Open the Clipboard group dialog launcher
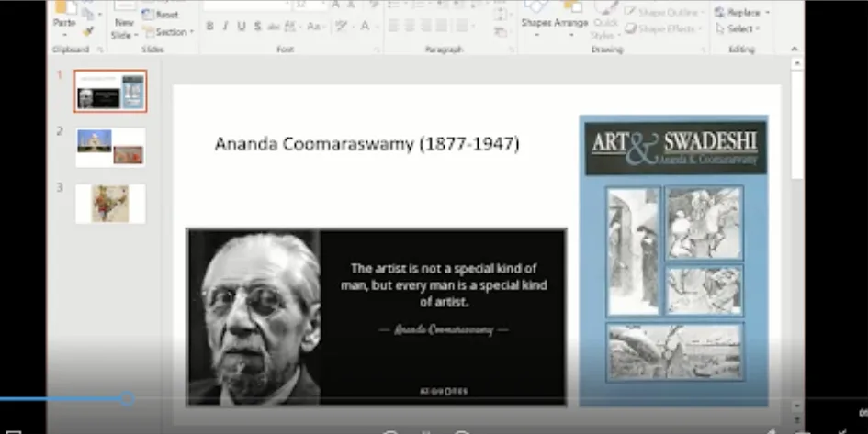The width and height of the screenshot is (868, 434). [x=100, y=50]
